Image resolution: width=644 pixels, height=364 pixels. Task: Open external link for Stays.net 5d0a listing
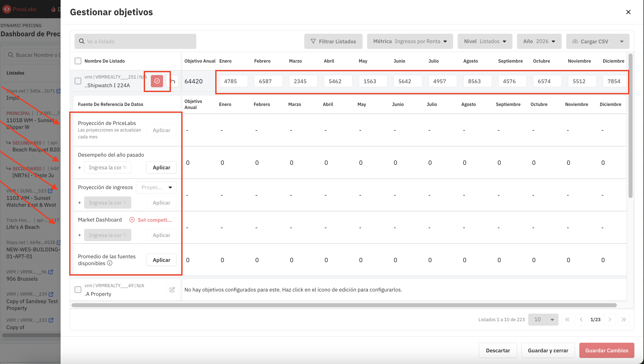[x=59, y=91]
